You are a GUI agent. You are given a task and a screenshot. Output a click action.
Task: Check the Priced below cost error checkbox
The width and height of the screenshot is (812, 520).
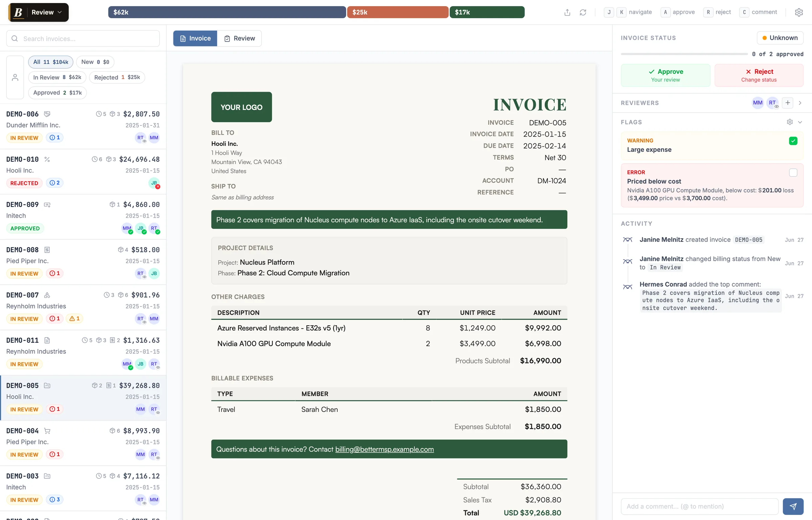pos(793,173)
